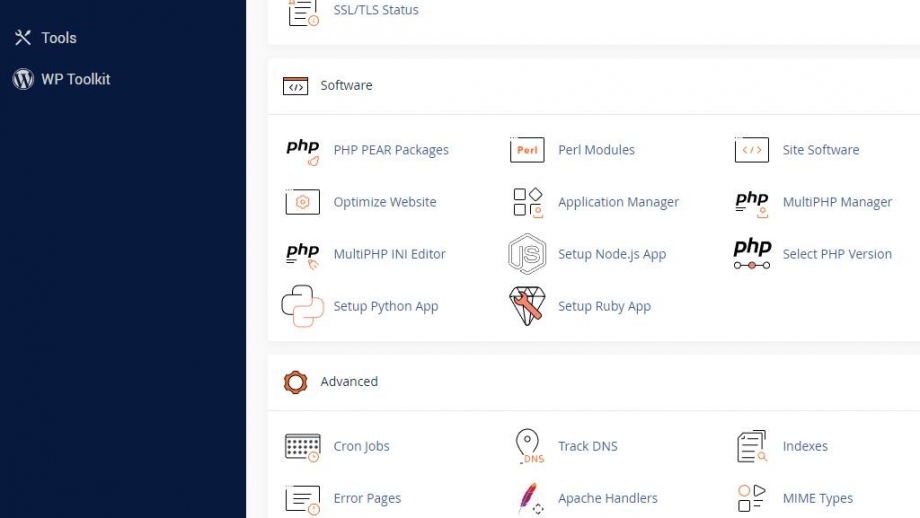Click the Apache Handlers feather icon
The height and width of the screenshot is (518, 920).
(530, 499)
